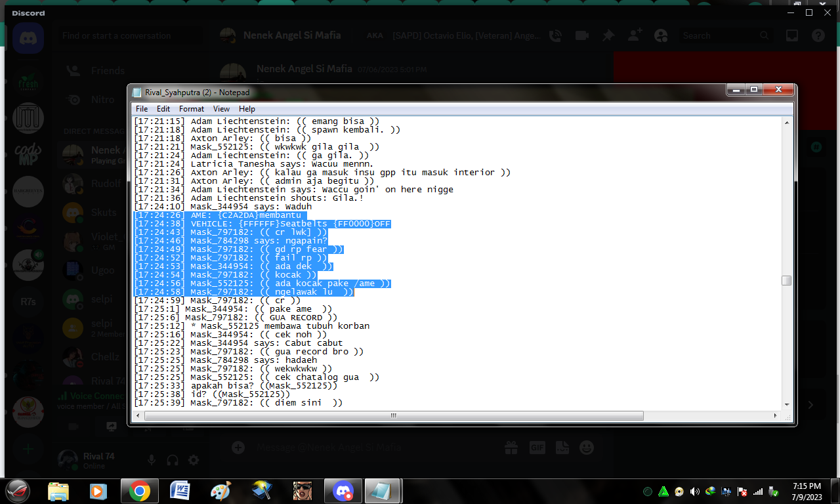840x504 pixels.
Task: Open the GIF picker in Discord
Action: (x=537, y=448)
